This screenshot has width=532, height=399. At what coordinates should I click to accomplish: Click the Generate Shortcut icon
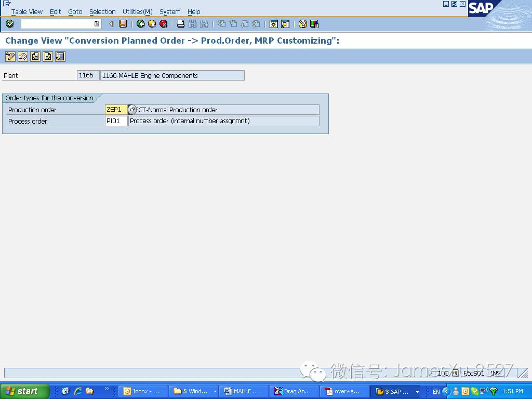(285, 24)
